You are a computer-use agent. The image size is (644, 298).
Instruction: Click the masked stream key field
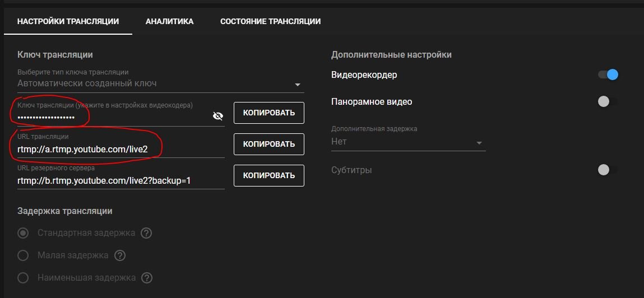click(x=112, y=117)
